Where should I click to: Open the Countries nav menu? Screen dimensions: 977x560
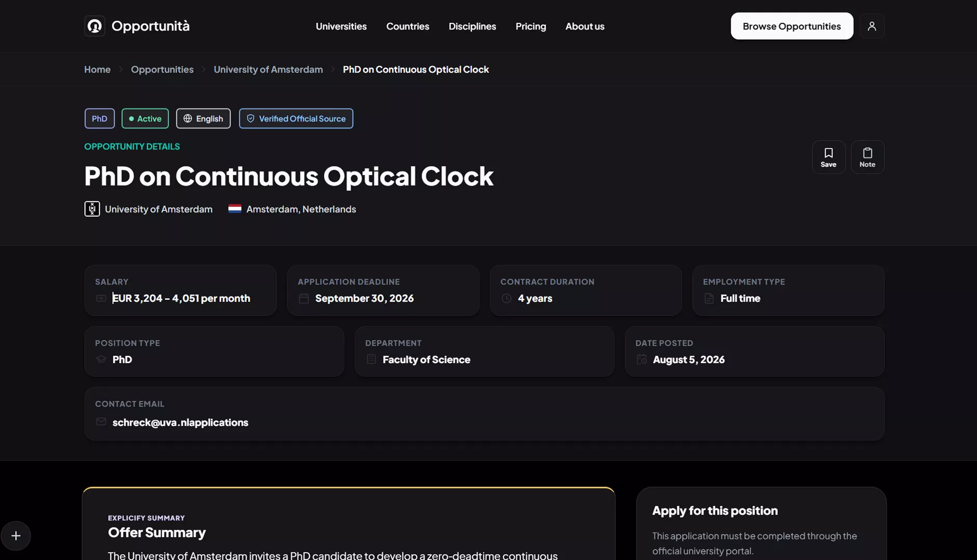tap(407, 26)
